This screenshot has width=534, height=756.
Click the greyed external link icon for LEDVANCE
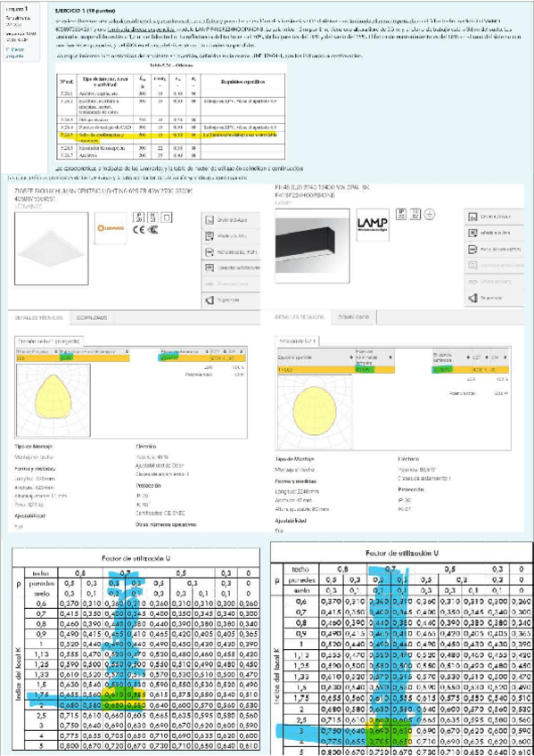(209, 284)
